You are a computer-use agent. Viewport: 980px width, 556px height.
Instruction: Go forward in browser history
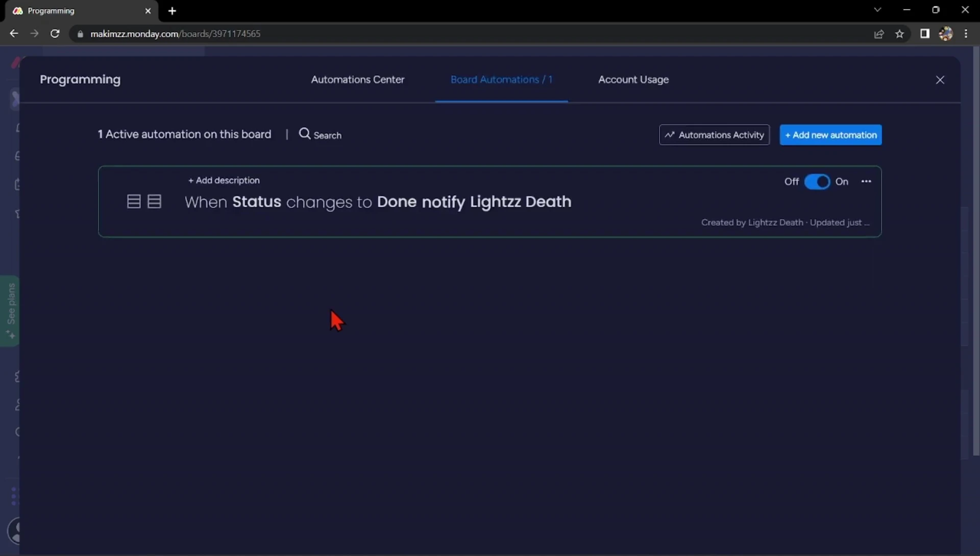coord(34,34)
